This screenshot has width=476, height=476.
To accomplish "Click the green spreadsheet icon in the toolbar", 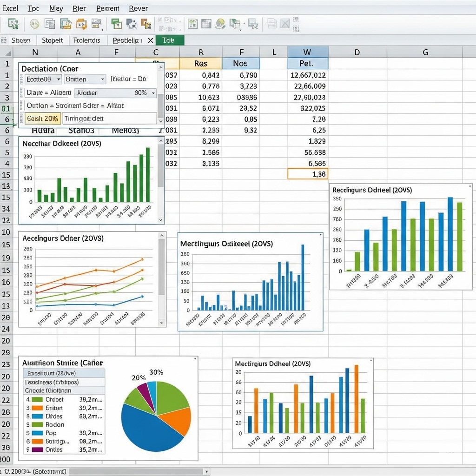I will [x=13, y=24].
